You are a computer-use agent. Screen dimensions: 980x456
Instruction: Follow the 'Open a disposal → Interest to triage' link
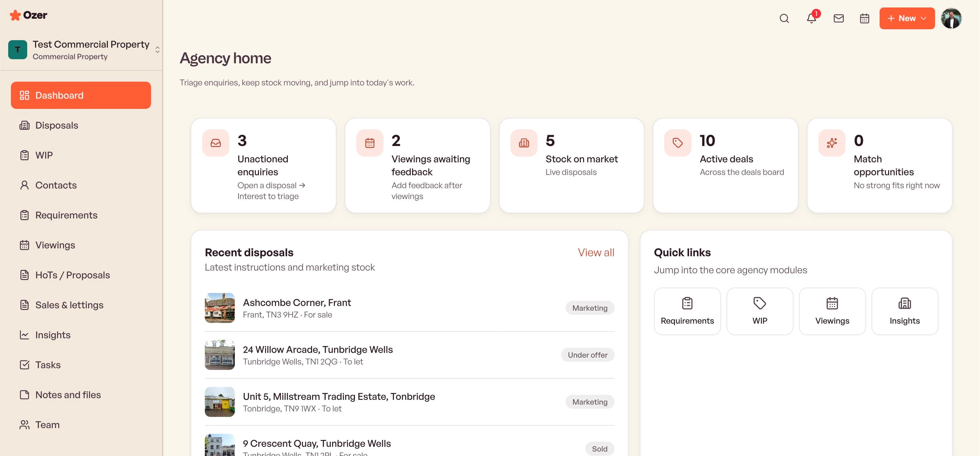271,191
